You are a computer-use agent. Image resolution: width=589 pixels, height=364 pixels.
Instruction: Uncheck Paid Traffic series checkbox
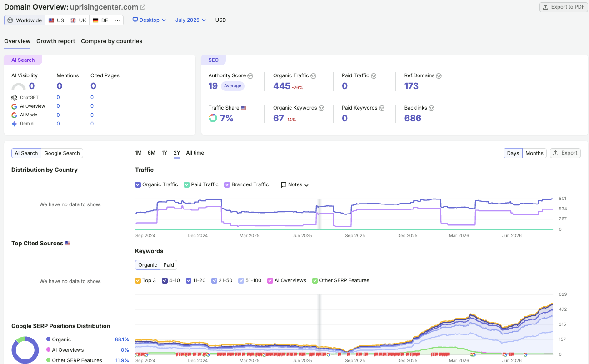[x=186, y=185]
